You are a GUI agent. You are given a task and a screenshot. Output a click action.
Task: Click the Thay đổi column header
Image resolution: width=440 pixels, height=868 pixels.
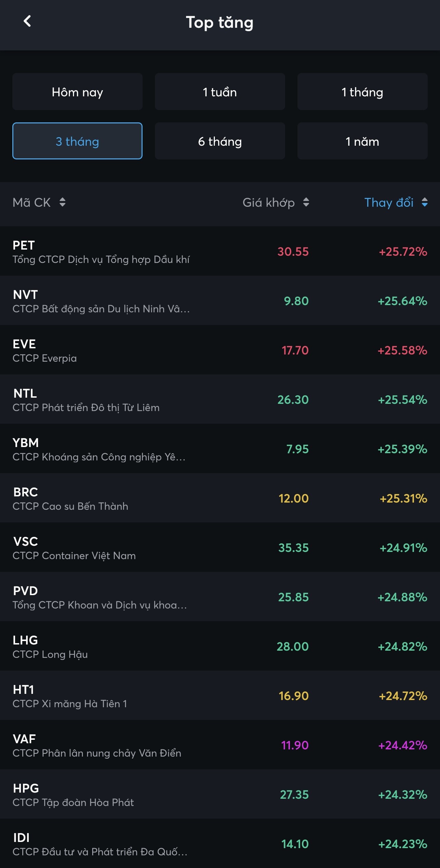(x=389, y=203)
